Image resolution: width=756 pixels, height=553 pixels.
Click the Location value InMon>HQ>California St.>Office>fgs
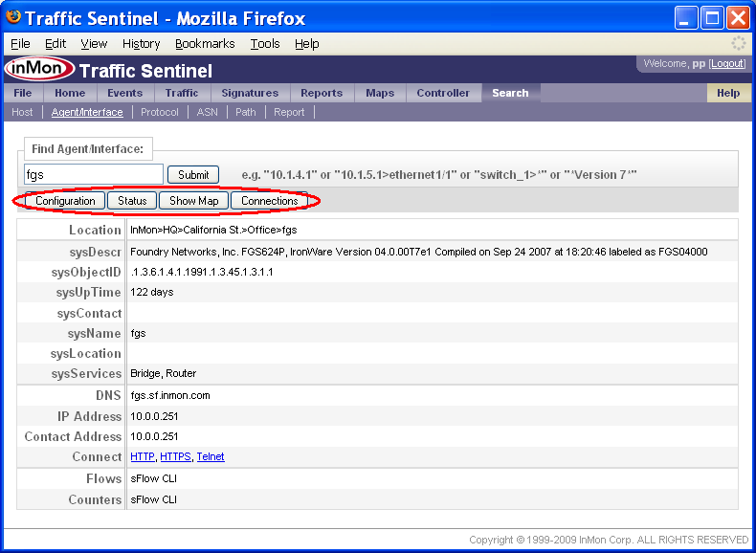click(x=213, y=230)
